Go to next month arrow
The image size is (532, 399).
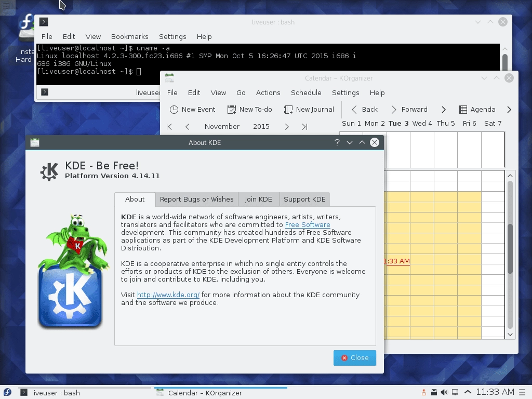click(x=287, y=127)
